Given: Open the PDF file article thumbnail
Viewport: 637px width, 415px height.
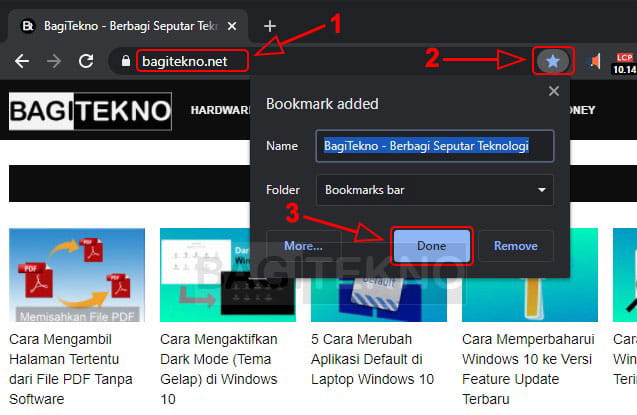Looking at the screenshot, I should pos(77,275).
